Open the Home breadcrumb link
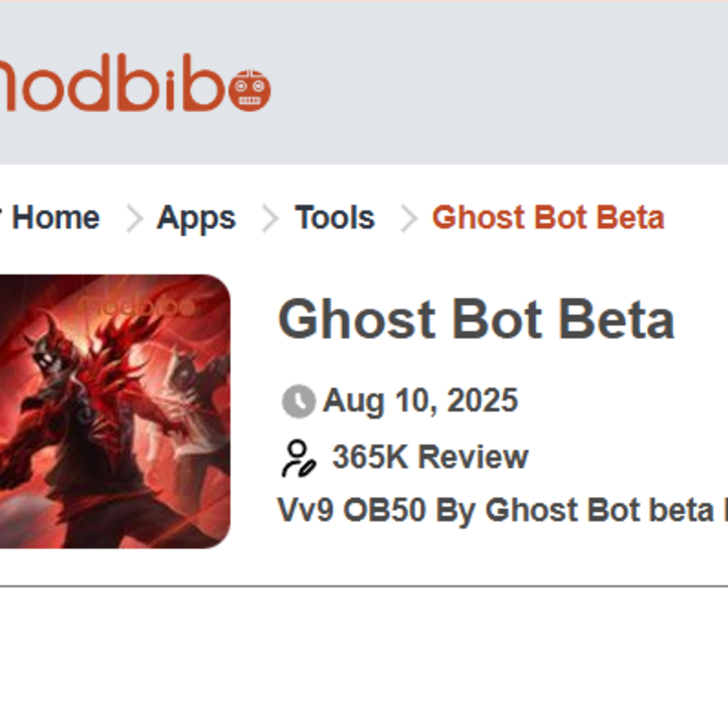 [x=56, y=218]
